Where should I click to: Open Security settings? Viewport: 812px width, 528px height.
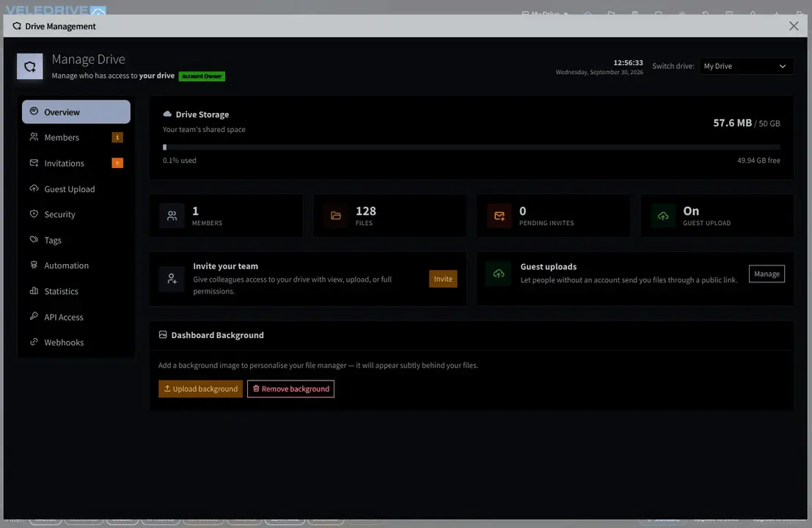76,214
